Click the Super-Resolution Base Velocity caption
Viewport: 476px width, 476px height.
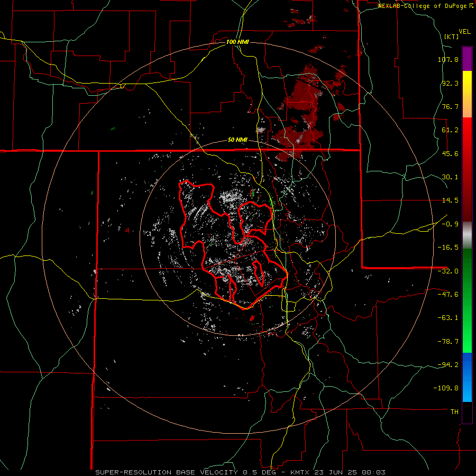pyautogui.click(x=241, y=472)
